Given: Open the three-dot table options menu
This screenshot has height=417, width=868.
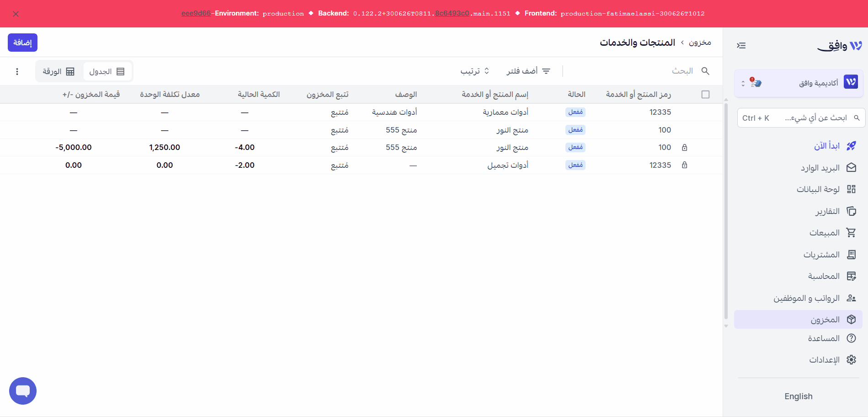Looking at the screenshot, I should coord(17,71).
